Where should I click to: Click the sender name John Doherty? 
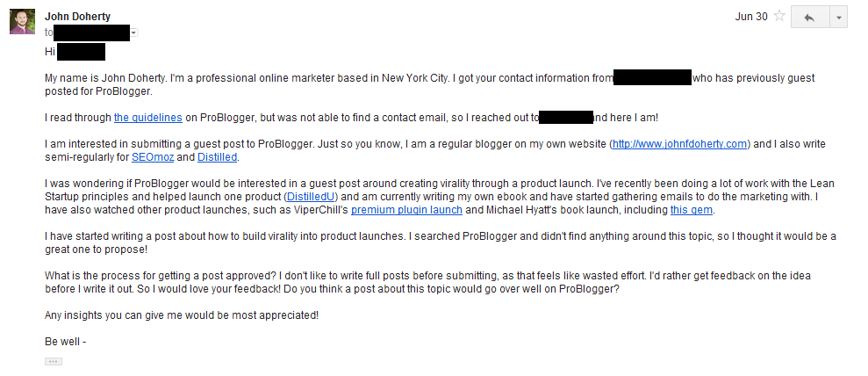[x=77, y=17]
